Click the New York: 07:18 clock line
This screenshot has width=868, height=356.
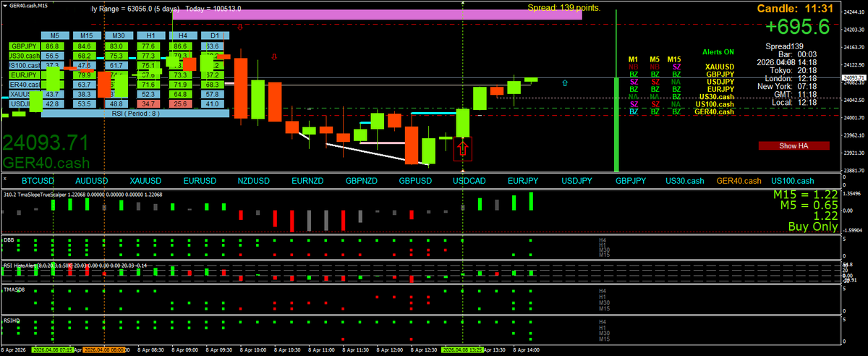click(x=787, y=86)
